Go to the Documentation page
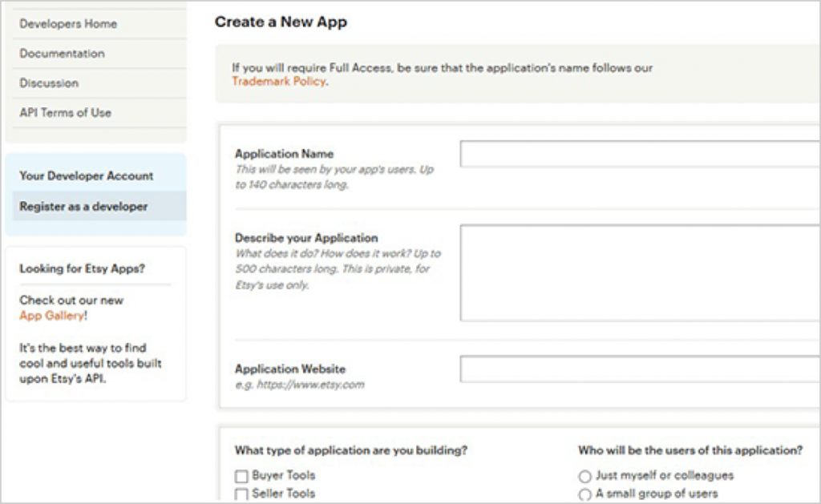821x504 pixels. coord(62,54)
